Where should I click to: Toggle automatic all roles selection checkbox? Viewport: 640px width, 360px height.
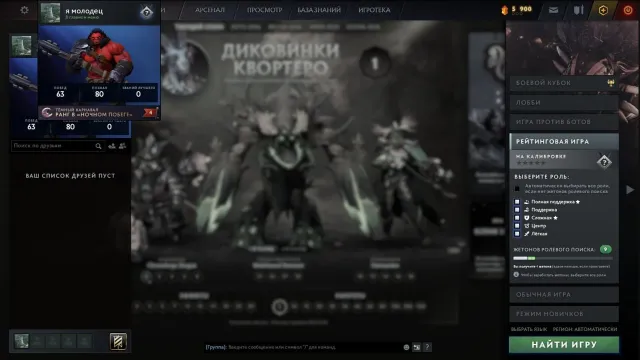click(517, 189)
